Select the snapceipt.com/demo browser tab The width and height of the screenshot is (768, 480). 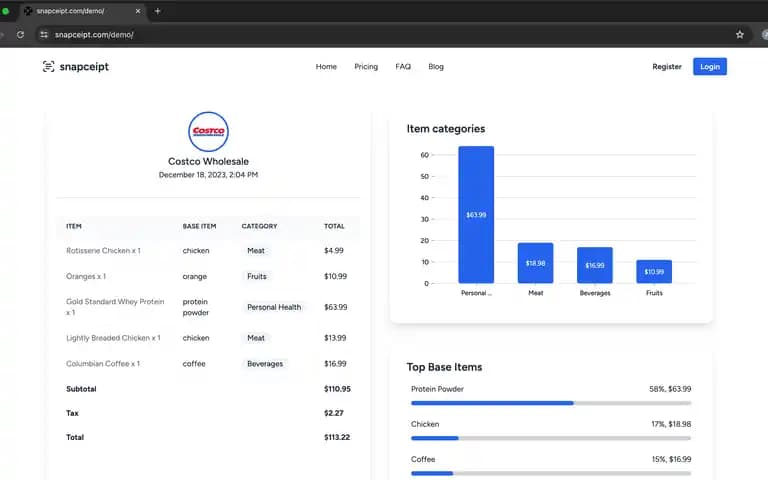(x=81, y=11)
